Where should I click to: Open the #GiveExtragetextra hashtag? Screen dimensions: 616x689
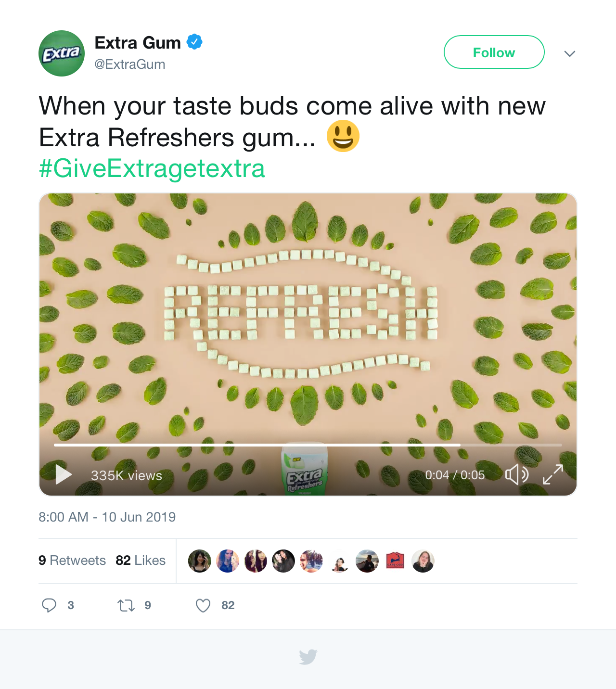[x=152, y=168]
